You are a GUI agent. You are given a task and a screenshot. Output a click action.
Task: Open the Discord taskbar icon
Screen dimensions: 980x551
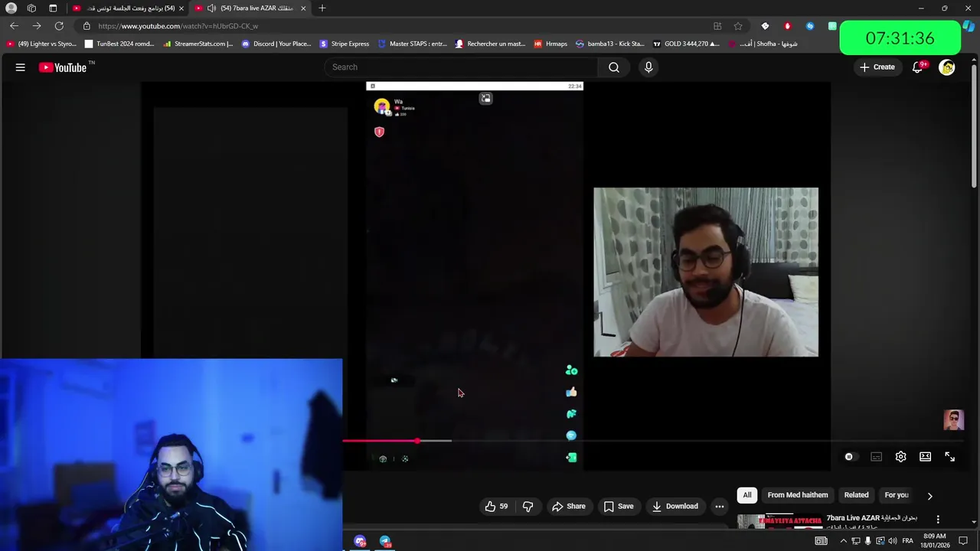[x=361, y=541]
